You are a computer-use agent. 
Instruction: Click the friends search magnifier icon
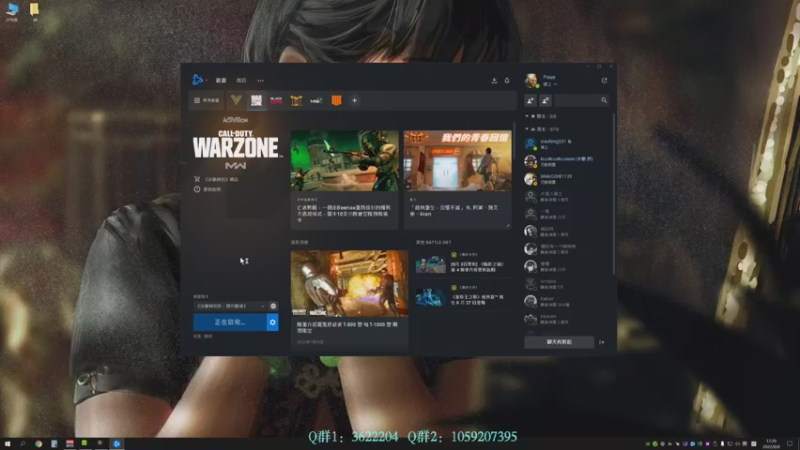click(604, 101)
